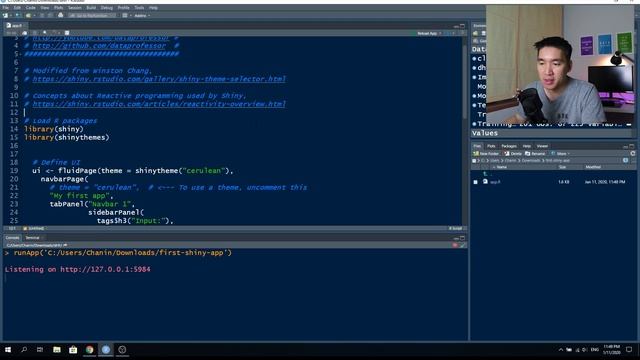Open the Addins dropdown

pos(142,16)
